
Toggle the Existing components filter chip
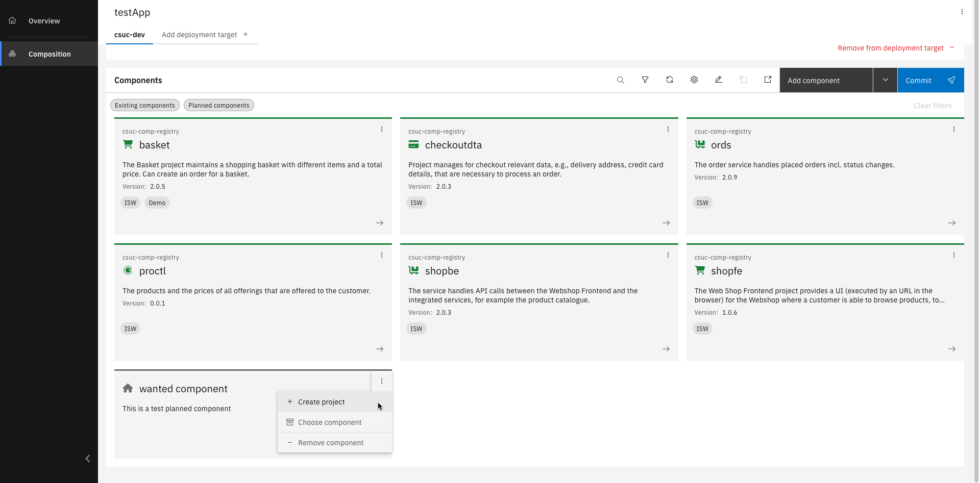[144, 106]
